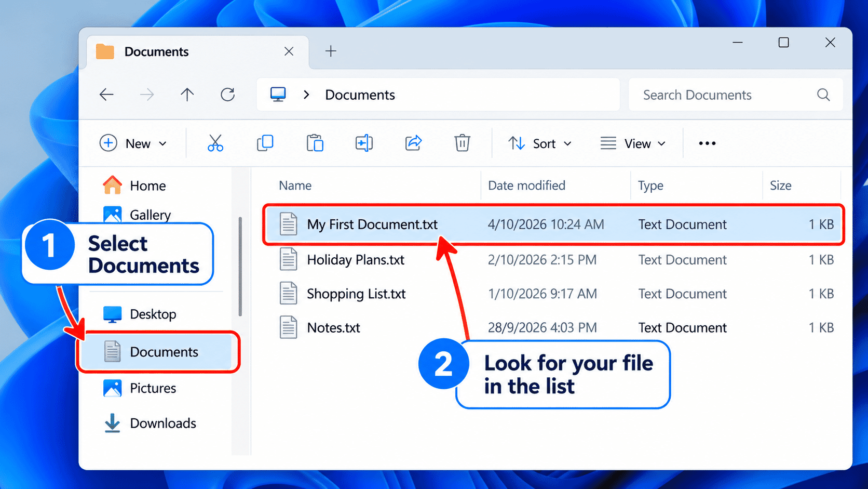Open Home in the sidebar

coord(135,186)
